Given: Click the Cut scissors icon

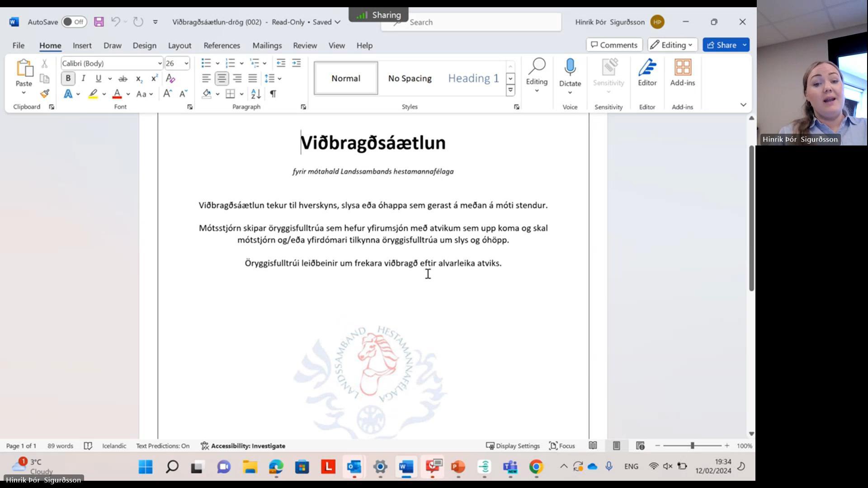Looking at the screenshot, I should (x=44, y=64).
